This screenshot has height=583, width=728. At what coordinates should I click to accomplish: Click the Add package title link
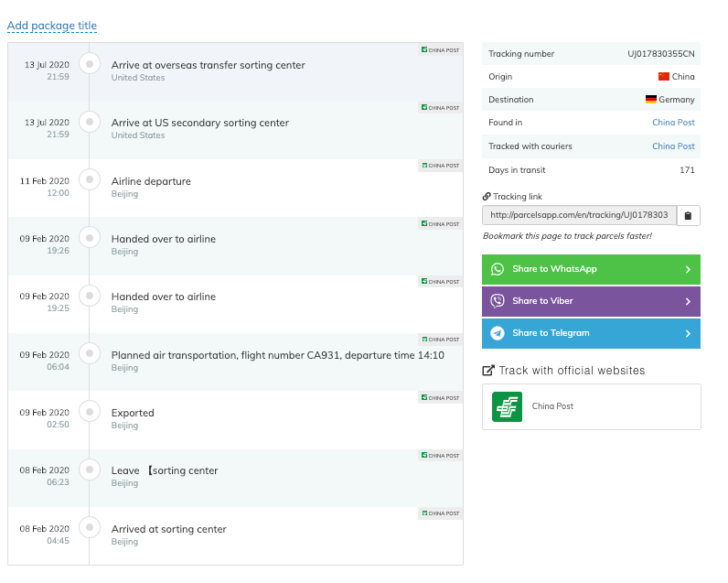point(52,26)
